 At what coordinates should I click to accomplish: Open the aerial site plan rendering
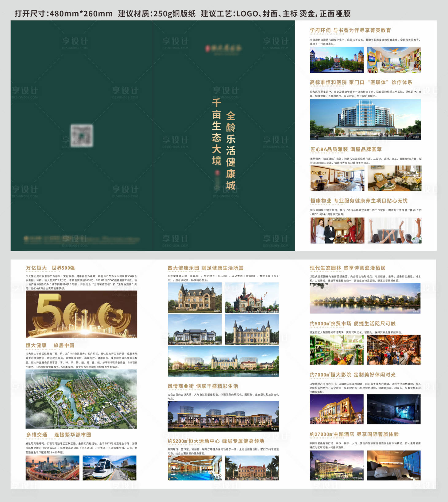click(81, 399)
